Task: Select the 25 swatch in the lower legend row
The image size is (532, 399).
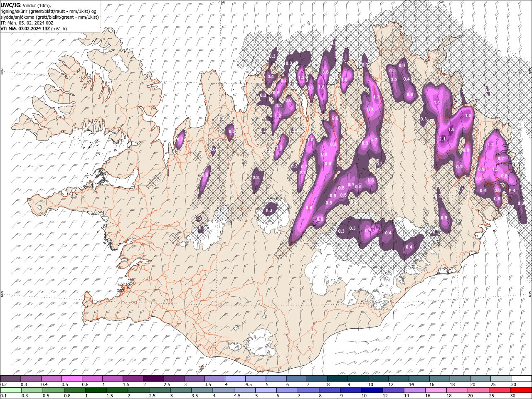Action: click(499, 390)
